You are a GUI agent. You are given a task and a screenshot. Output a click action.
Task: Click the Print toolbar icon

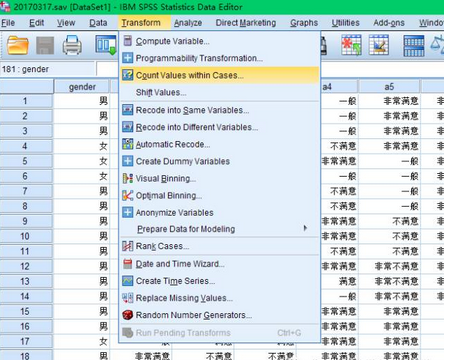pyautogui.click(x=72, y=45)
